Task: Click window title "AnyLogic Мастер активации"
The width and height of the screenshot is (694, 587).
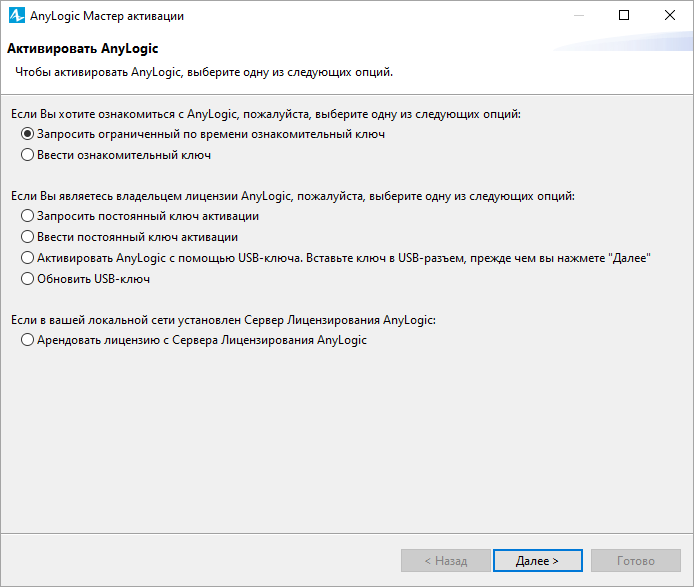Action: (x=107, y=16)
